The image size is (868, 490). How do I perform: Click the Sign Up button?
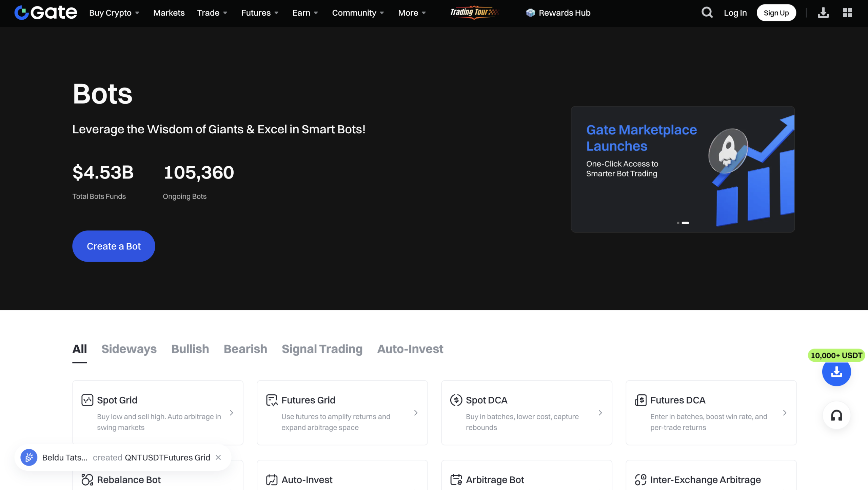[776, 13]
